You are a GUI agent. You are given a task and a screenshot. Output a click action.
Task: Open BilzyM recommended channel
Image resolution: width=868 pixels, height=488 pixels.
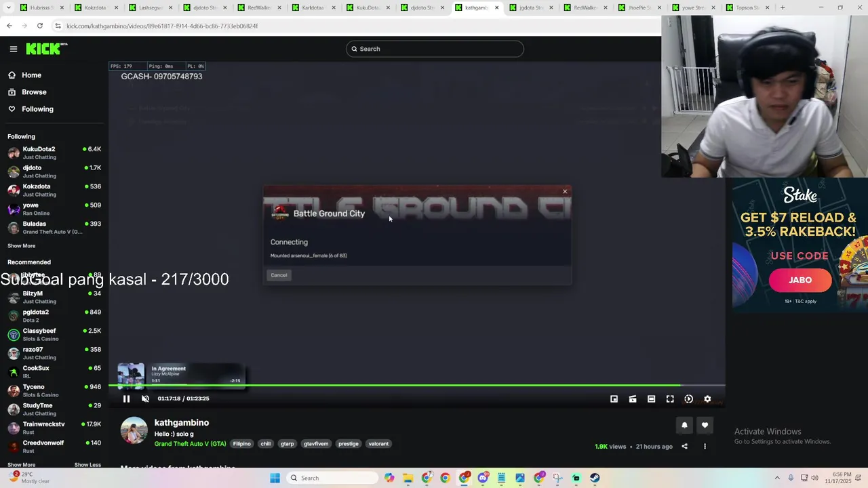pyautogui.click(x=54, y=297)
